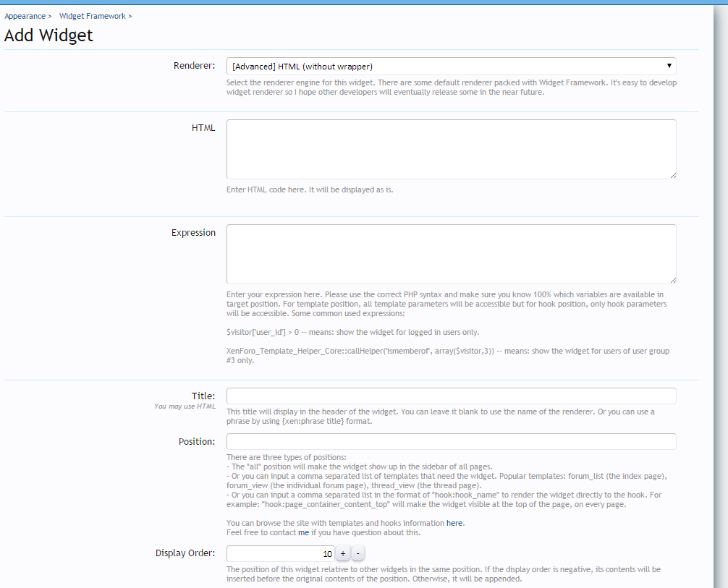Click the Display Order label
The width and height of the screenshot is (728, 588).
click(185, 553)
